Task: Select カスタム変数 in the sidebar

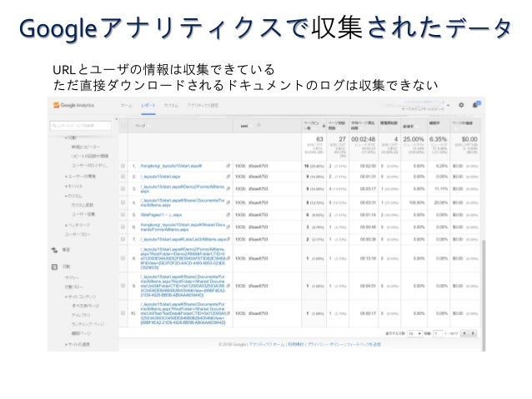Action: click(82, 205)
